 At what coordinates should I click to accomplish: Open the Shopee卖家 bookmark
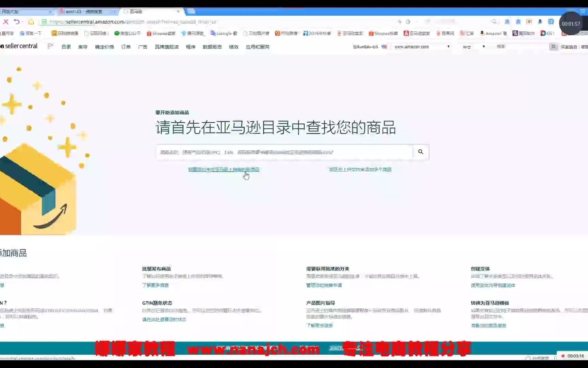pyautogui.click(x=161, y=33)
